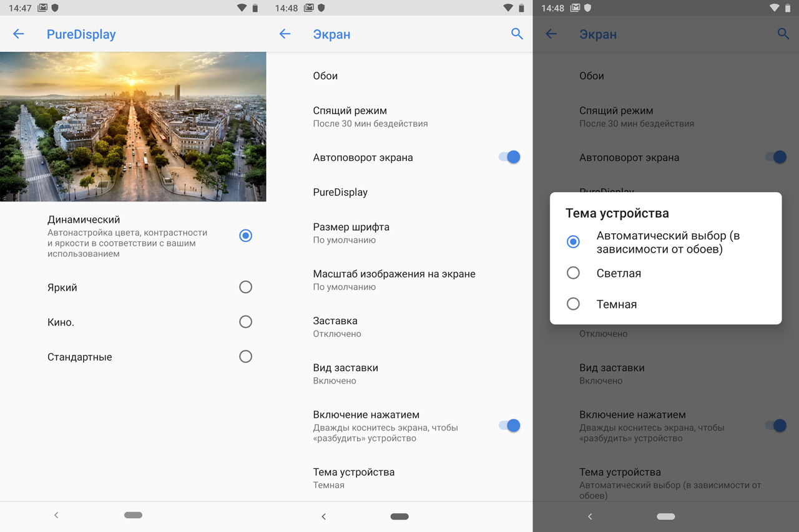Tap Экран title in middle screen
Viewport: 799px width, 532px height.
tap(331, 34)
